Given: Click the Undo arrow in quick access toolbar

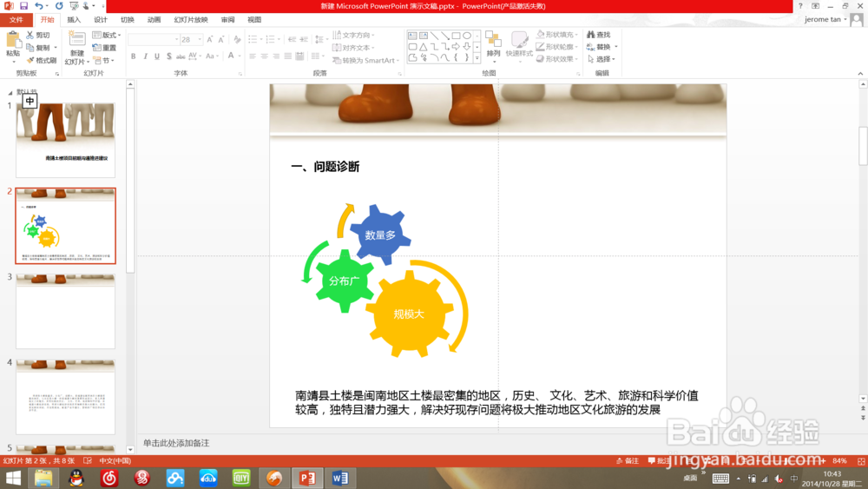Looking at the screenshot, I should (38, 5).
